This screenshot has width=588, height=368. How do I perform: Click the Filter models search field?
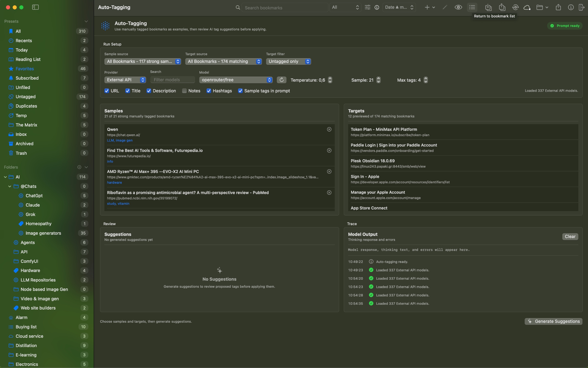pos(172,80)
